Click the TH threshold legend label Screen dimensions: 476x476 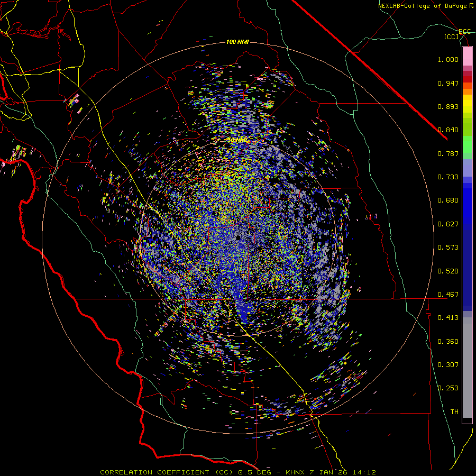pos(454,412)
